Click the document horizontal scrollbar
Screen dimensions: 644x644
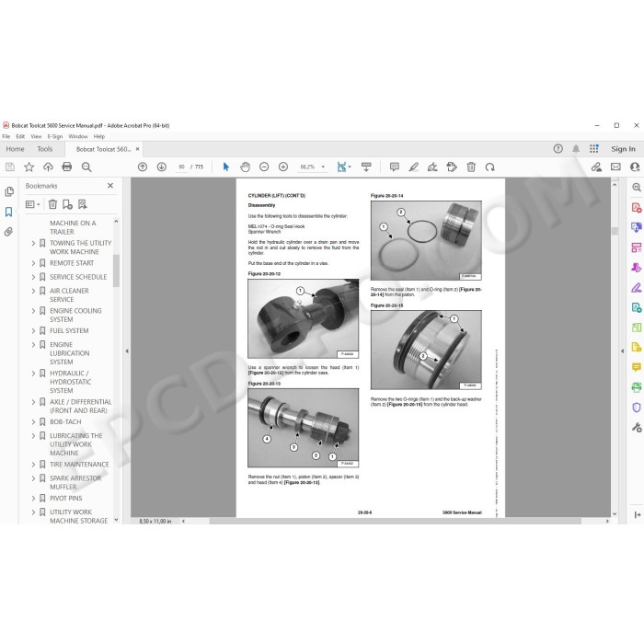coord(395,521)
